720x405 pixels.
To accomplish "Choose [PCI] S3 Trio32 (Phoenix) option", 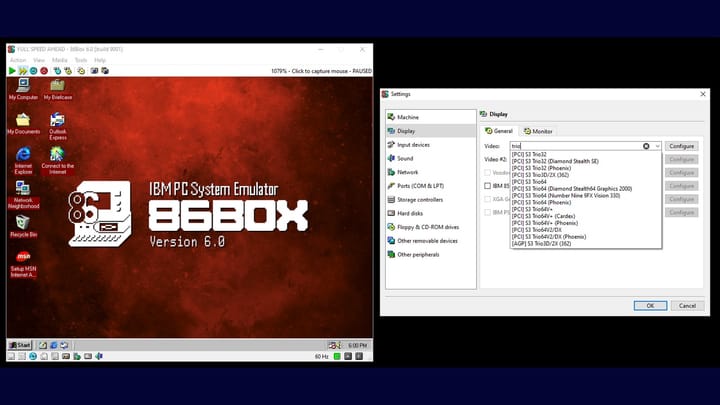I will [x=585, y=168].
